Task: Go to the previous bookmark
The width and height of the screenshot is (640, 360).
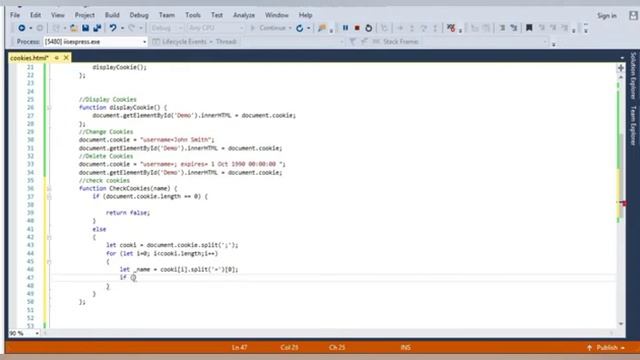Action: pos(542,28)
